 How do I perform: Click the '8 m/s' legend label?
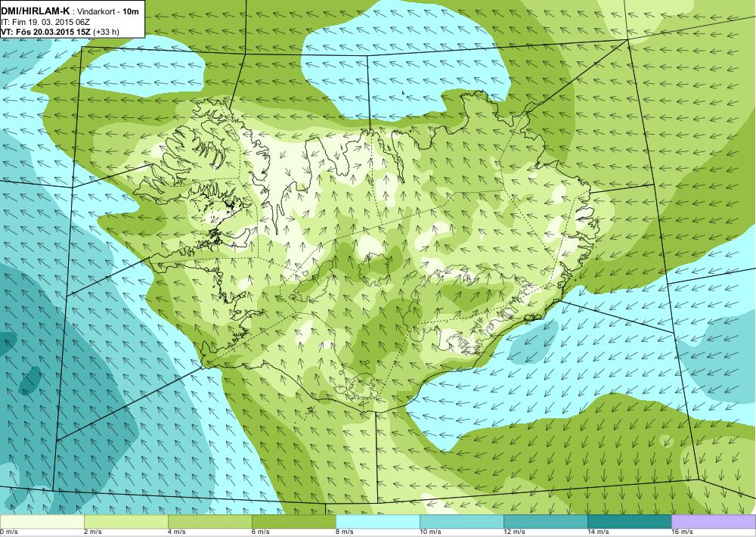pyautogui.click(x=345, y=532)
